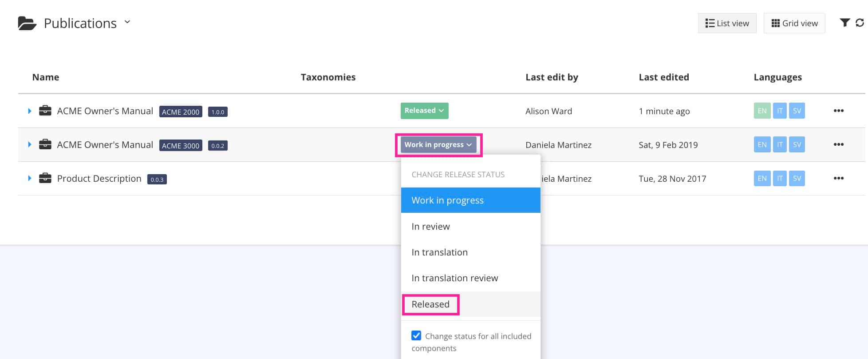Select In review status option
The image size is (868, 359).
[x=430, y=227]
